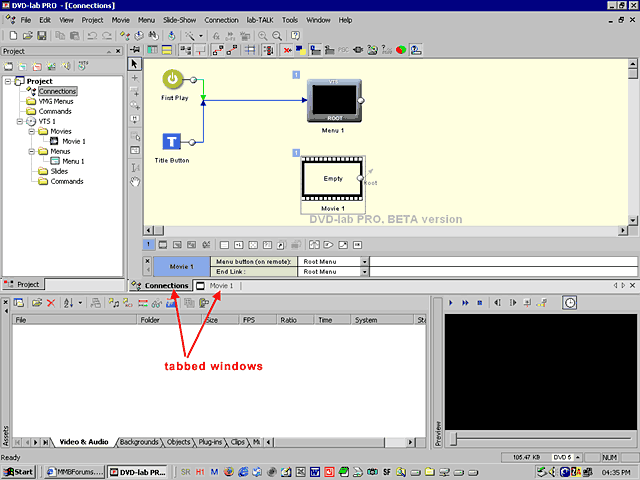The image size is (640, 480).
Task: Click the Play button in preview
Action: [x=451, y=303]
